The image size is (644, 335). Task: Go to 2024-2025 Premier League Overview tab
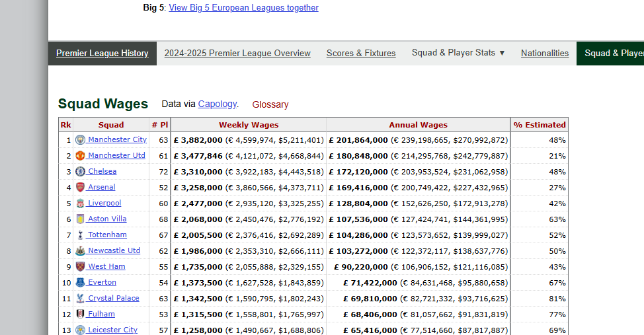point(237,54)
